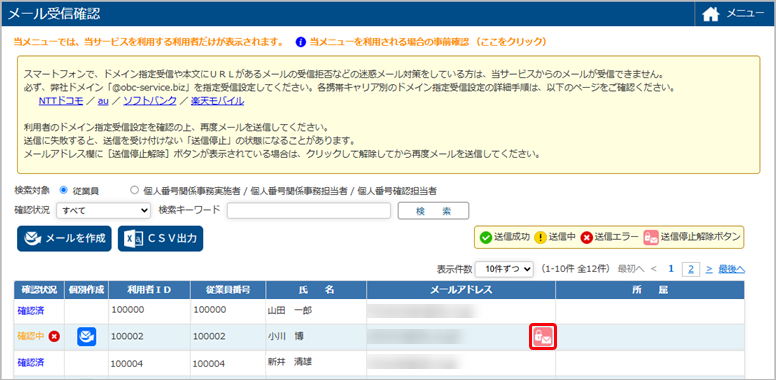Screen dimensions: 776x380
Task: Click the CSV出力 button
Action: pos(160,238)
